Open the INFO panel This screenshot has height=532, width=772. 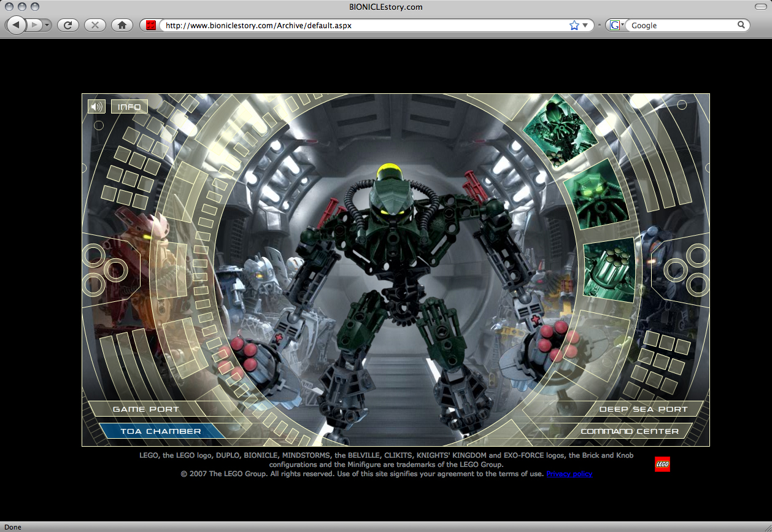click(129, 107)
